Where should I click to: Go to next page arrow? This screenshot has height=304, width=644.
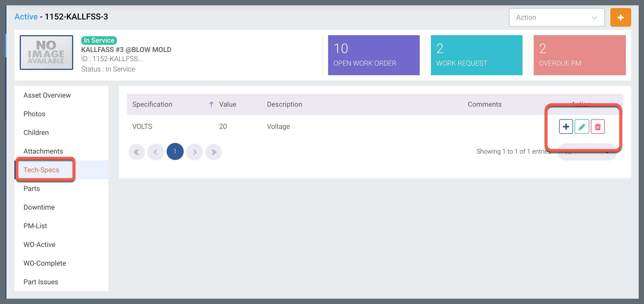(x=194, y=152)
